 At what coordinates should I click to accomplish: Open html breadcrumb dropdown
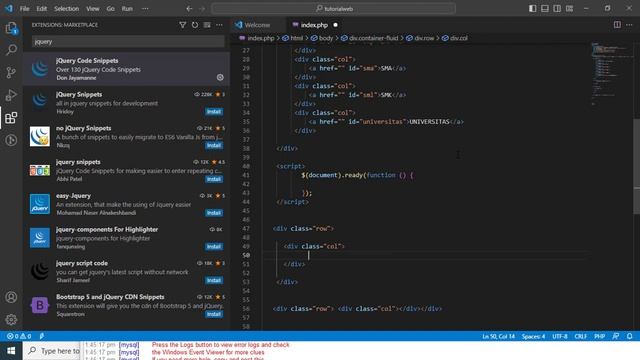pos(293,38)
